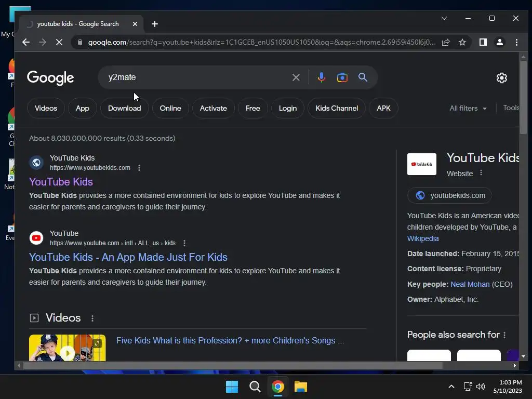Screen dimensions: 532x399
Task: Click the scroll right arrow
Action: click(515, 365)
